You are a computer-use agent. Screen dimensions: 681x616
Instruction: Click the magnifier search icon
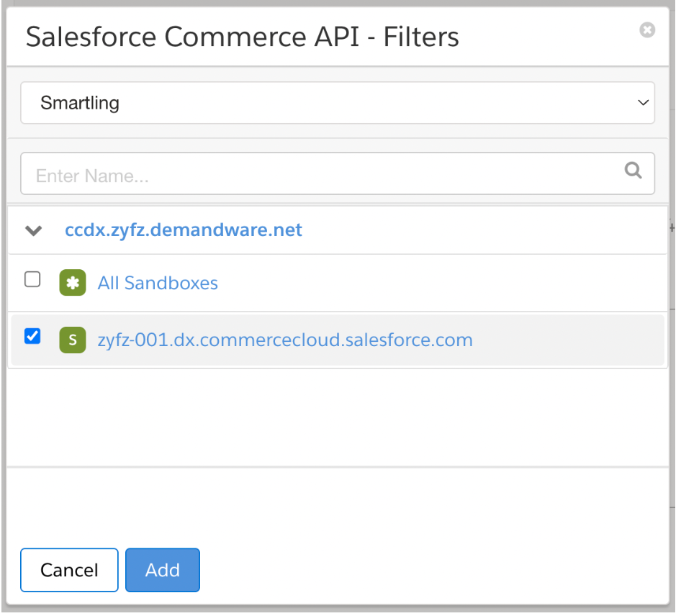click(633, 171)
